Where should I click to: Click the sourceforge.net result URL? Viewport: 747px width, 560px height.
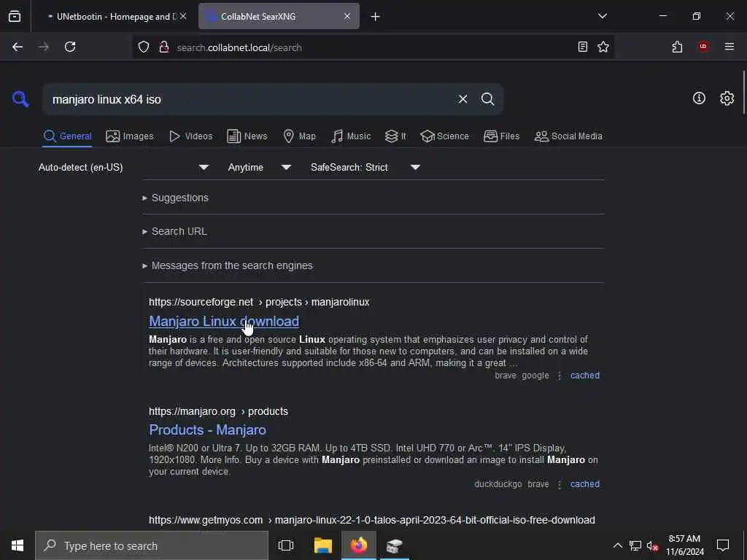tap(259, 302)
